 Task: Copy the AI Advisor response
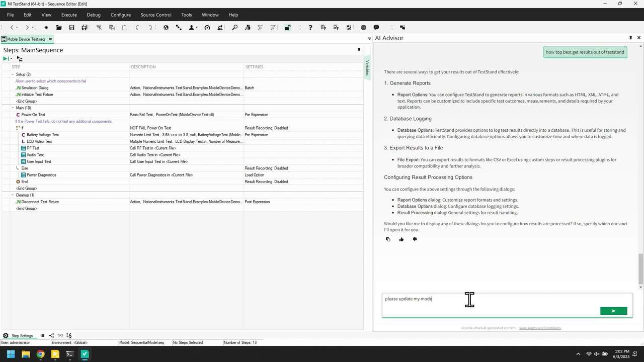pos(388,239)
